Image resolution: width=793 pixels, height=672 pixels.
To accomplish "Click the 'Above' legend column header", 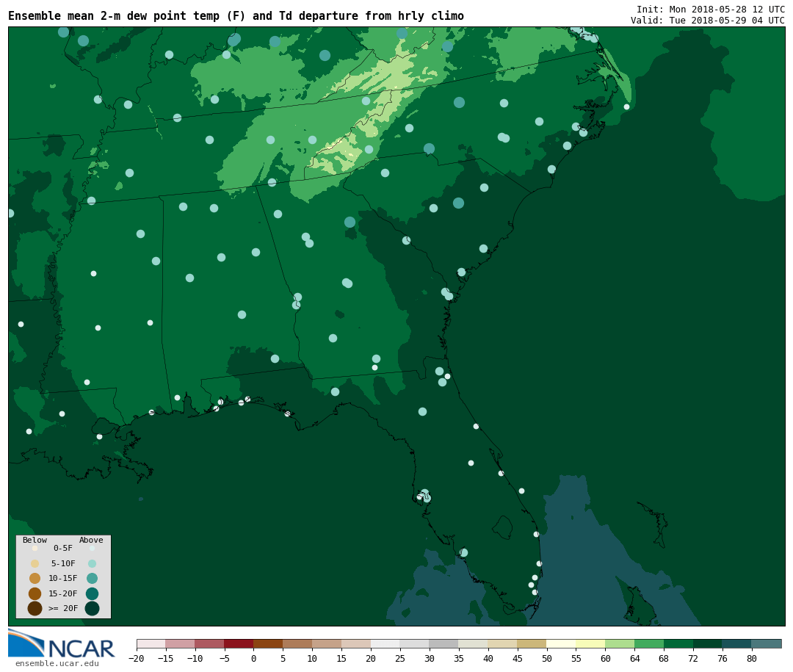I will click(x=91, y=540).
